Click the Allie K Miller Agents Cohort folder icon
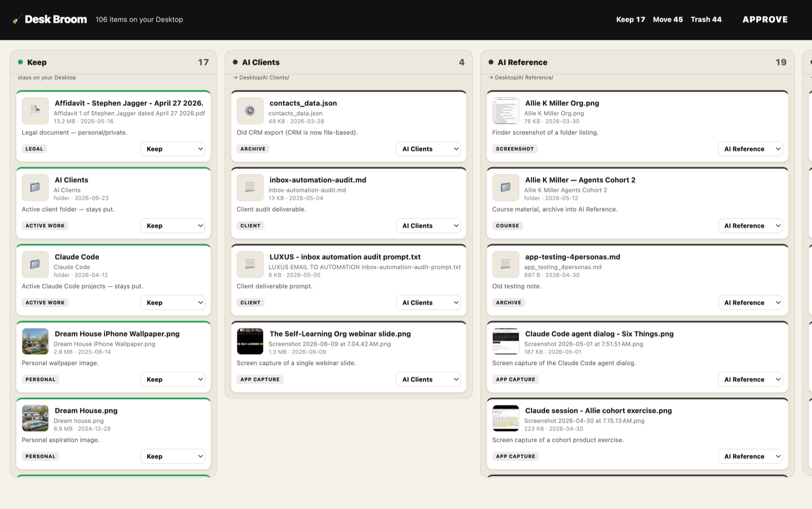This screenshot has width=812, height=509. tap(505, 187)
